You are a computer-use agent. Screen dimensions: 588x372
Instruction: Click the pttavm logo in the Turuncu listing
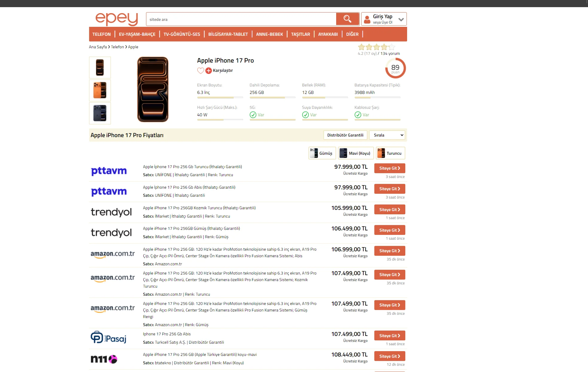tap(109, 171)
